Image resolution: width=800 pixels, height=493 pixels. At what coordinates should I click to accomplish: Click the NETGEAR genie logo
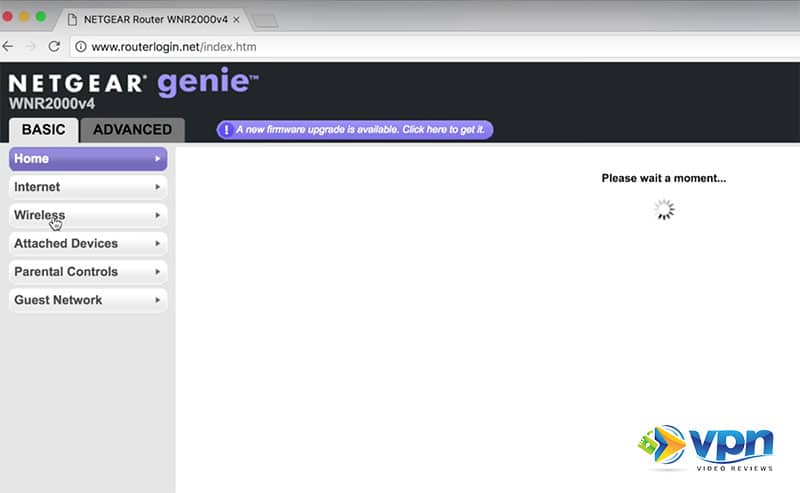tap(134, 83)
